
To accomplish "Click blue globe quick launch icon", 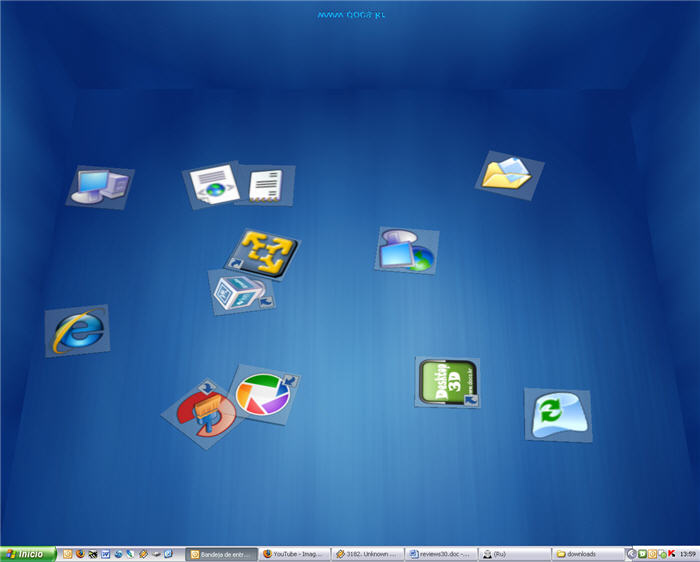I will 118,554.
